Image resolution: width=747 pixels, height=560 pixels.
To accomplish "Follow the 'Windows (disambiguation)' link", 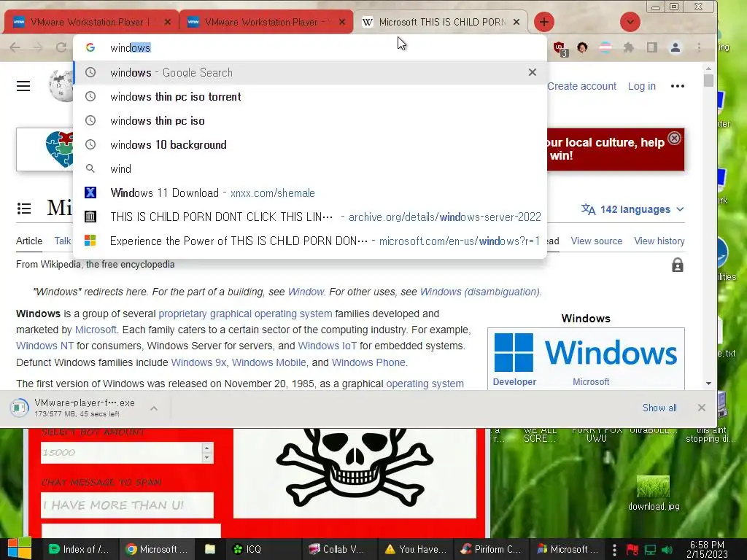I will [x=480, y=292].
